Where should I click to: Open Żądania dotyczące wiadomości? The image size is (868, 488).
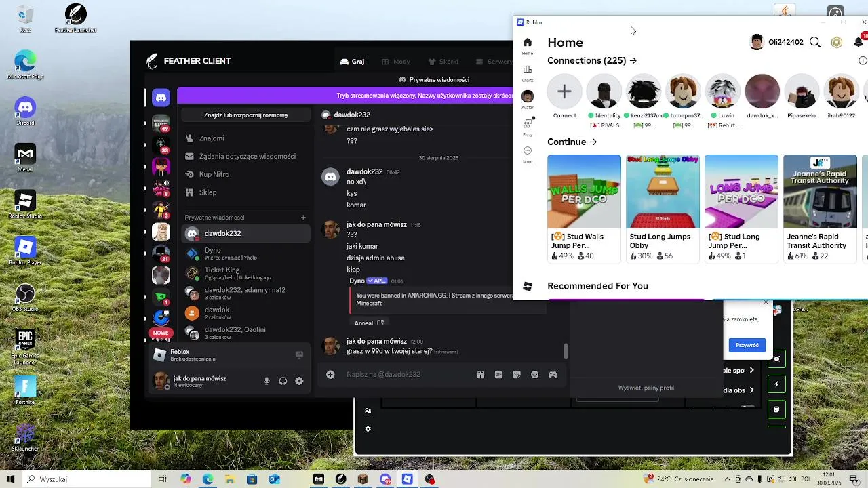[x=246, y=157]
